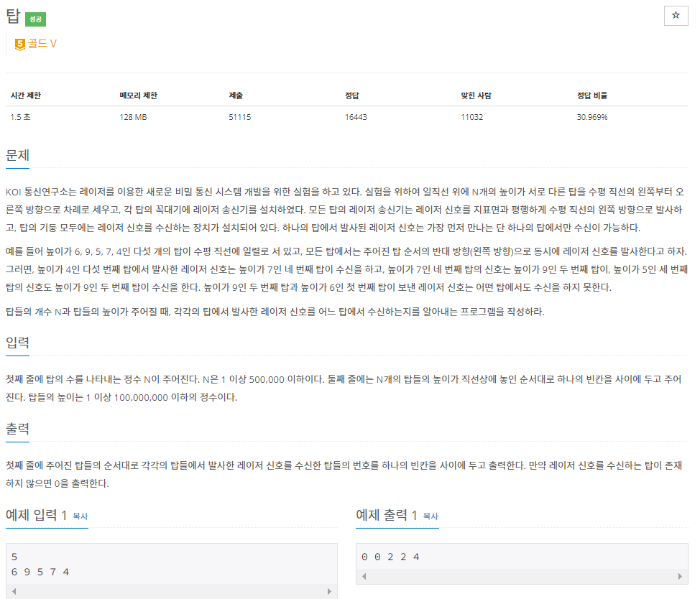This screenshot has height=599, width=700.
Task: Click right scroll arrow of sample output box
Action: (x=680, y=576)
